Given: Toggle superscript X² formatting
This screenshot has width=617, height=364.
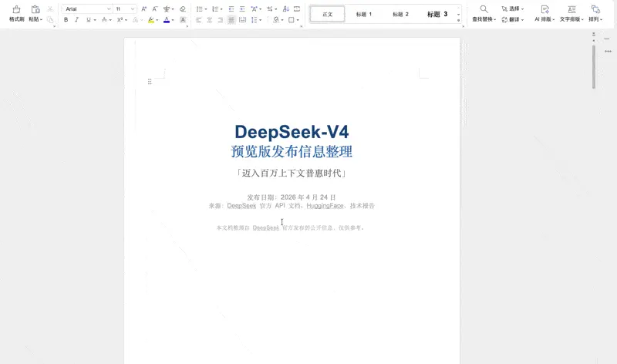Looking at the screenshot, I should pyautogui.click(x=120, y=20).
